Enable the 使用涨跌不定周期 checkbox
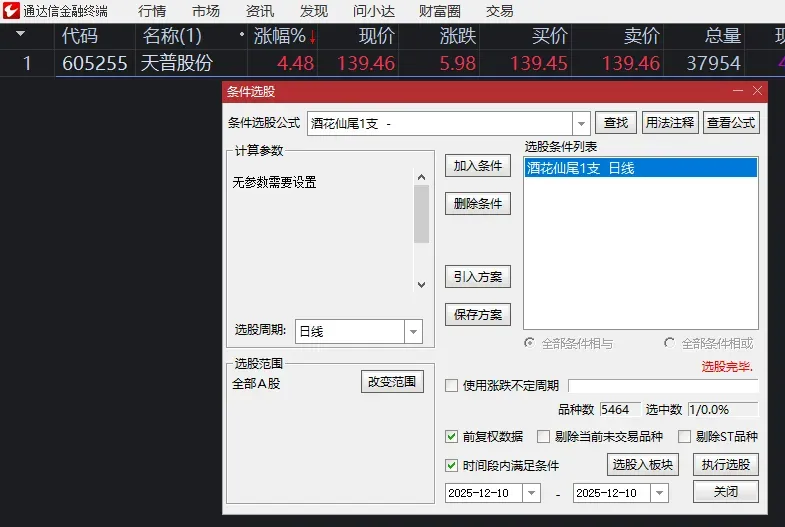Screen dimensions: 785x527 coord(452,385)
